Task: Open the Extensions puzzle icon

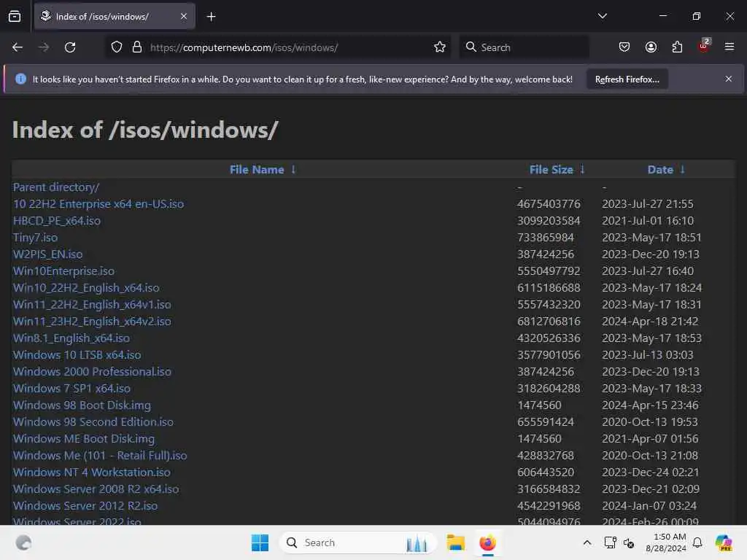Action: pos(677,47)
